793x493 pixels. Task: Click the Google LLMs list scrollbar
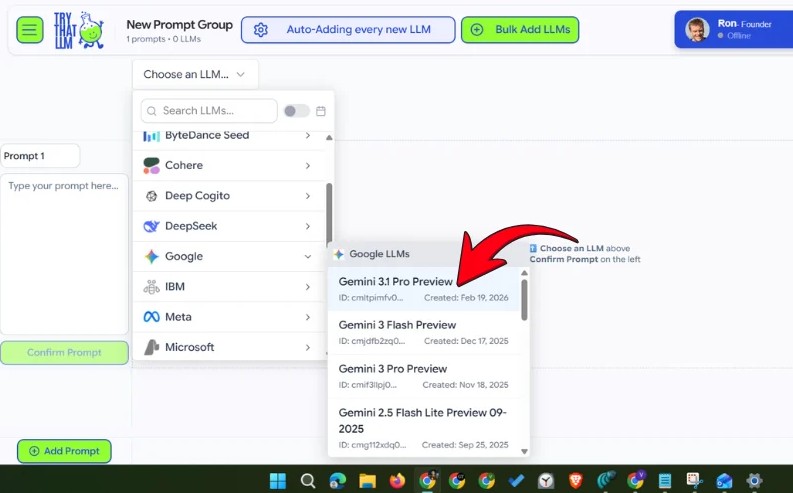click(x=524, y=300)
